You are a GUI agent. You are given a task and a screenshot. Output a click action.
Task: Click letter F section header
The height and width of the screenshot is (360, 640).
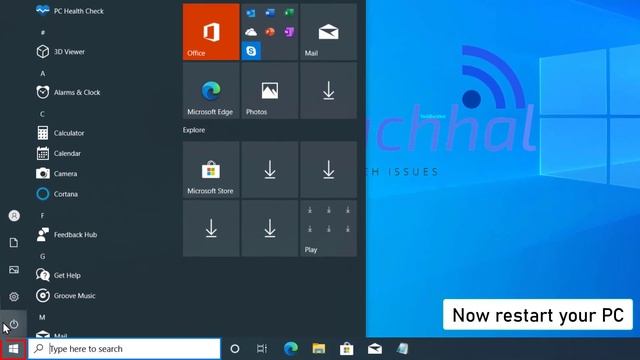pyautogui.click(x=42, y=216)
